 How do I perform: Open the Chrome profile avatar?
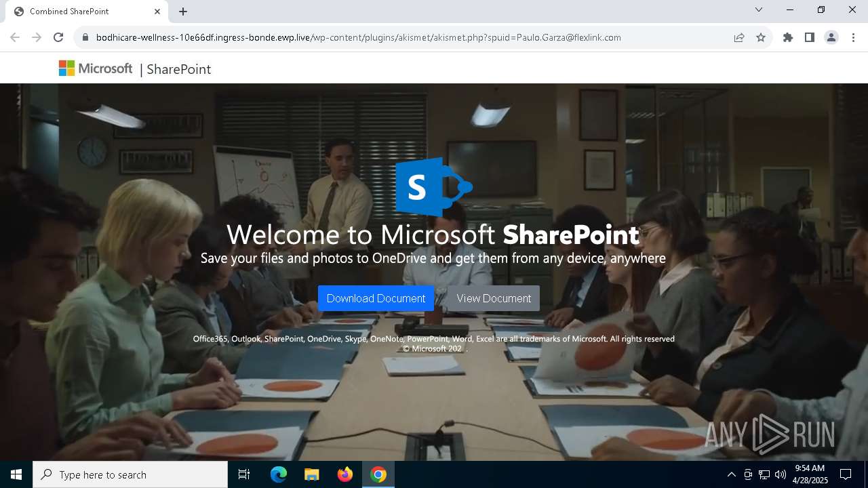[x=831, y=37]
